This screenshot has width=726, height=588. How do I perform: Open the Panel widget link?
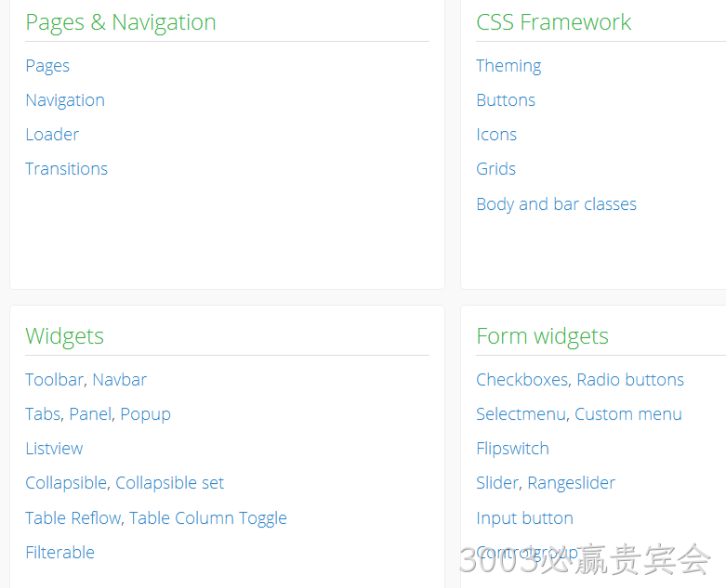[x=90, y=414]
